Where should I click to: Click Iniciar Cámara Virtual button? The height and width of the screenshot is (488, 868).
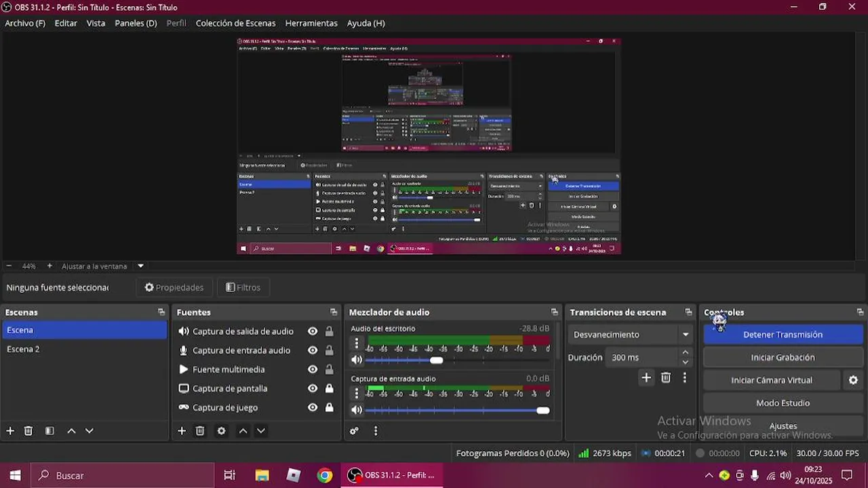[772, 380]
